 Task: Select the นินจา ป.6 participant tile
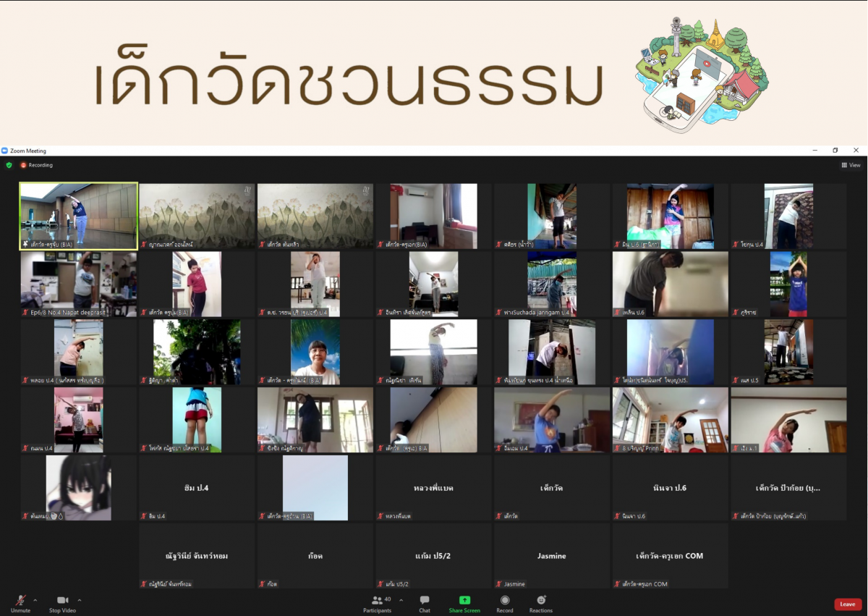[670, 488]
